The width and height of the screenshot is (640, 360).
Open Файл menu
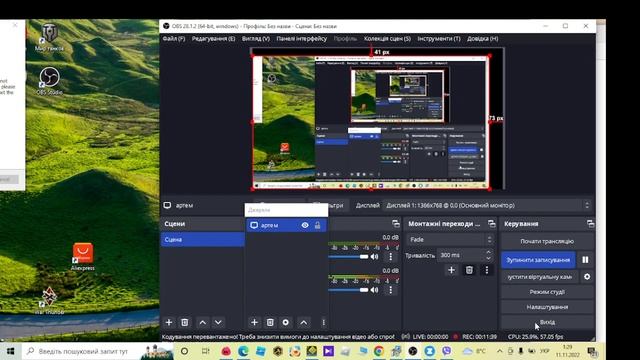point(174,39)
